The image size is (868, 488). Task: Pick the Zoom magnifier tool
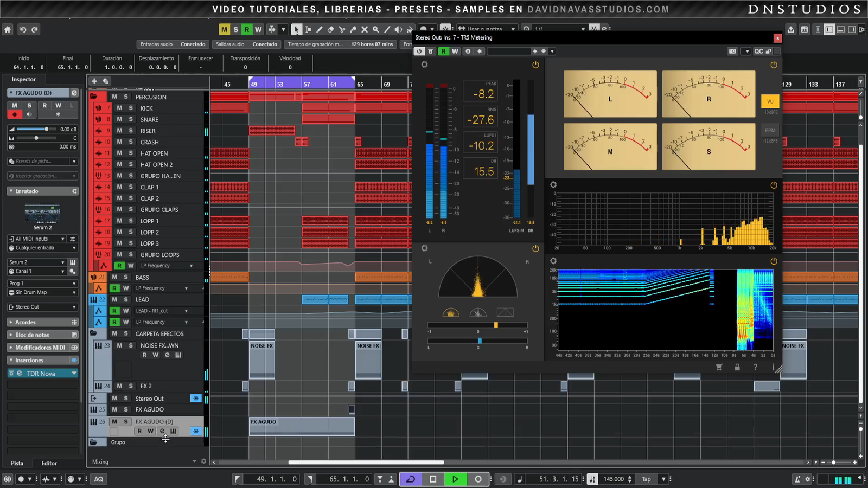coord(375,30)
